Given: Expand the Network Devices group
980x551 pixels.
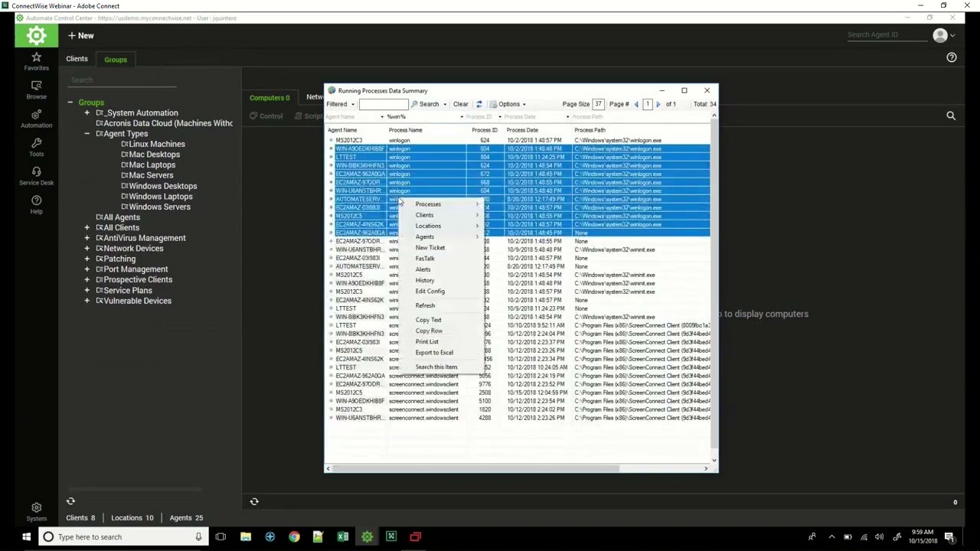Looking at the screenshot, I should tap(87, 249).
